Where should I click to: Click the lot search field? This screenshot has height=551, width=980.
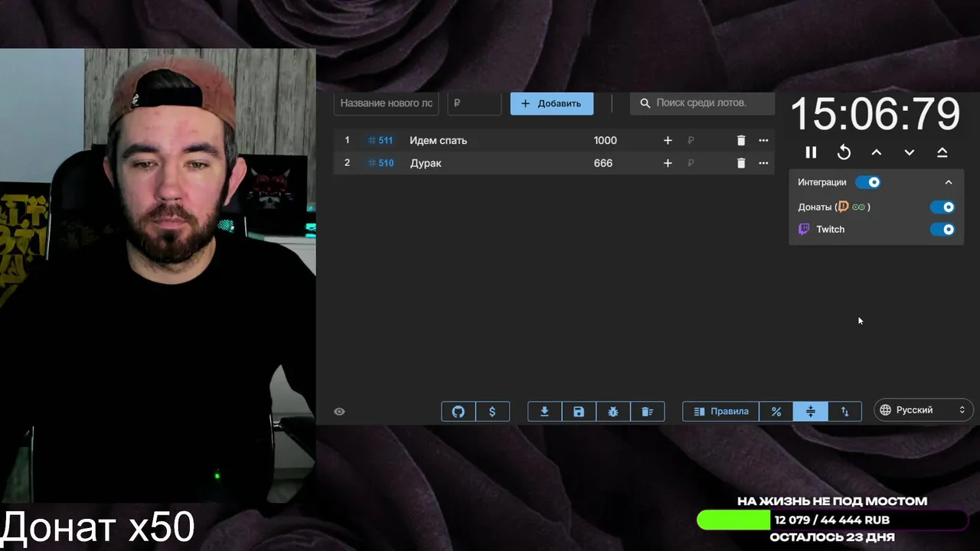pos(703,103)
